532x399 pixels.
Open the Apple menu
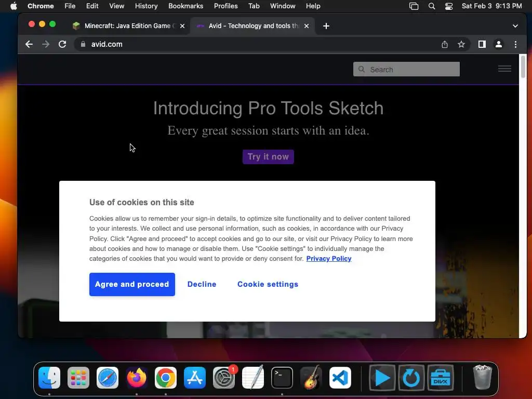pos(14,6)
